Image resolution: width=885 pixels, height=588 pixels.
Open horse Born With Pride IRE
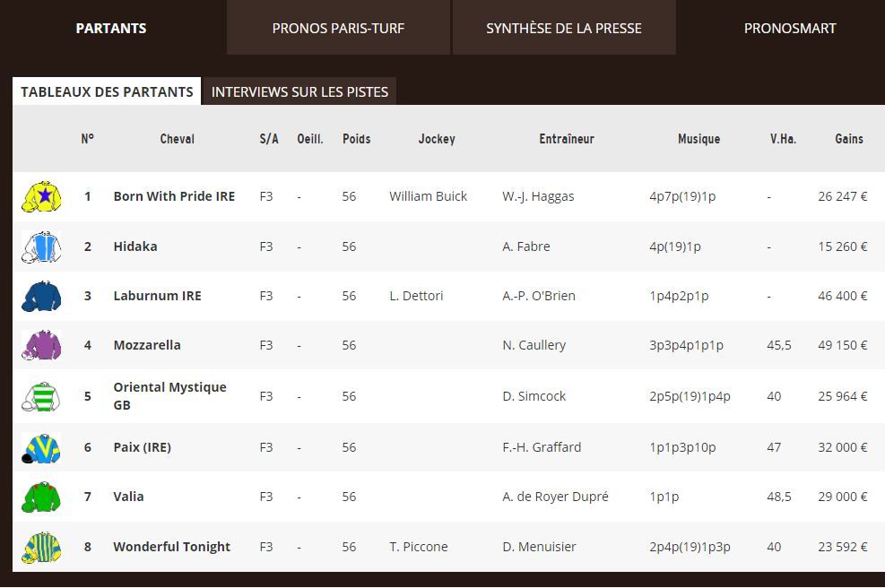pyautogui.click(x=174, y=196)
